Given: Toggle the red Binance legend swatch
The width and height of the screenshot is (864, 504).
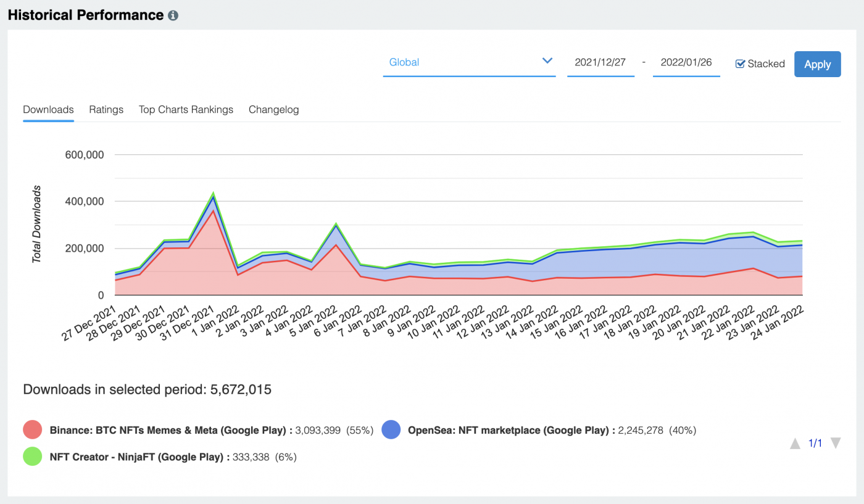Looking at the screenshot, I should click(x=32, y=430).
